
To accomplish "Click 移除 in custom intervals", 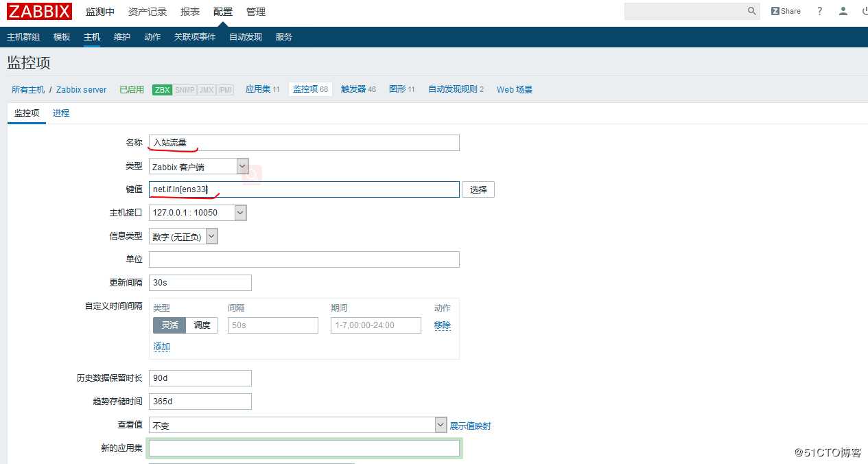I will [x=443, y=325].
